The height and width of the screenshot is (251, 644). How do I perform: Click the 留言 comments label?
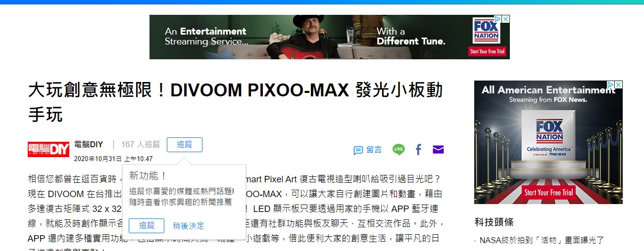click(x=374, y=150)
